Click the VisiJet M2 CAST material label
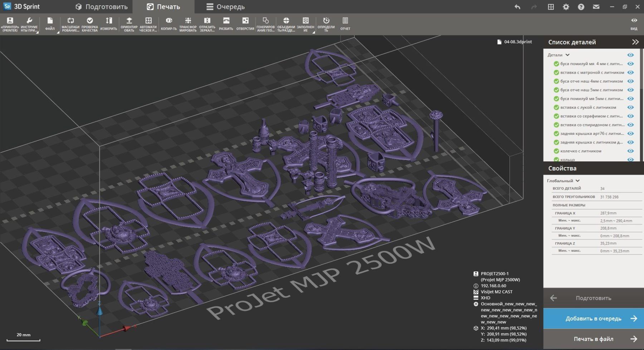Viewport: 644px width, 350px height. pos(497,292)
